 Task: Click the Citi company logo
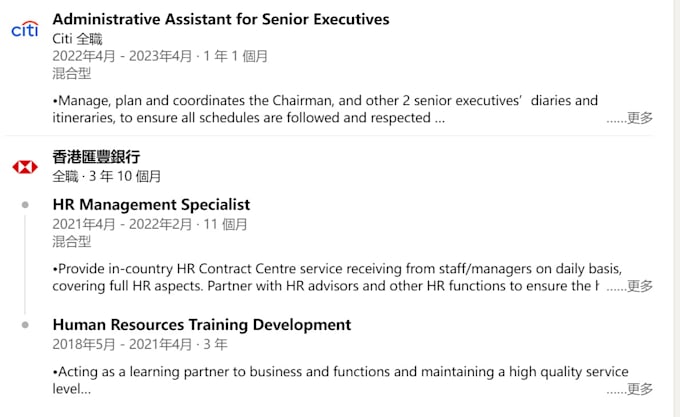tap(25, 30)
